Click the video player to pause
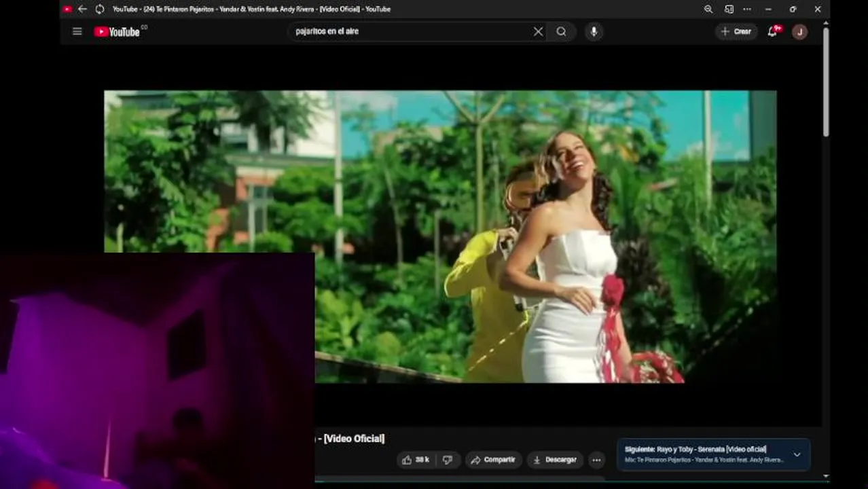868x489 pixels. pos(440,236)
